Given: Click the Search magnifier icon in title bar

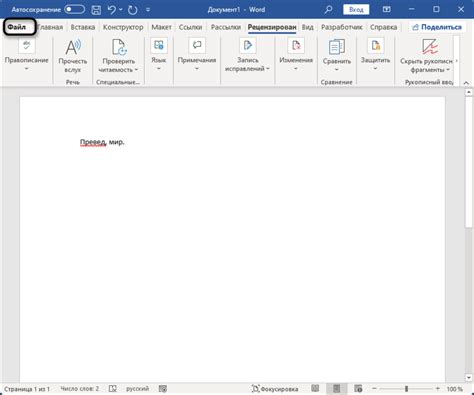Looking at the screenshot, I should pyautogui.click(x=328, y=10).
